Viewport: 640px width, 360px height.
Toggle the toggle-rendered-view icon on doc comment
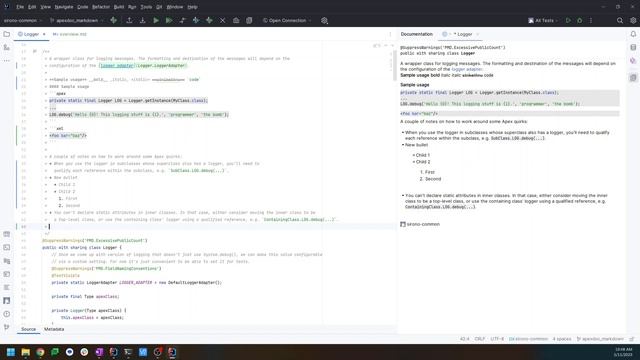tap(35, 51)
